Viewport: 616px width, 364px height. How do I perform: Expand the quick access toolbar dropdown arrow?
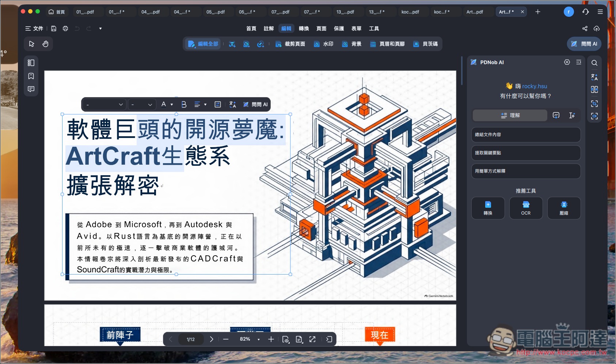(x=100, y=28)
